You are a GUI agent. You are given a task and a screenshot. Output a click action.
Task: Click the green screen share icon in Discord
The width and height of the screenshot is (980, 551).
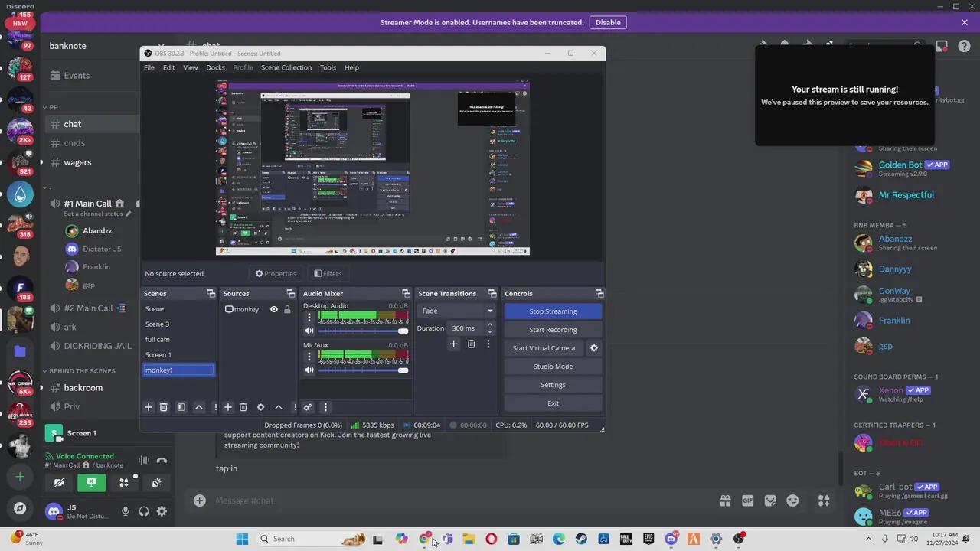point(91,482)
